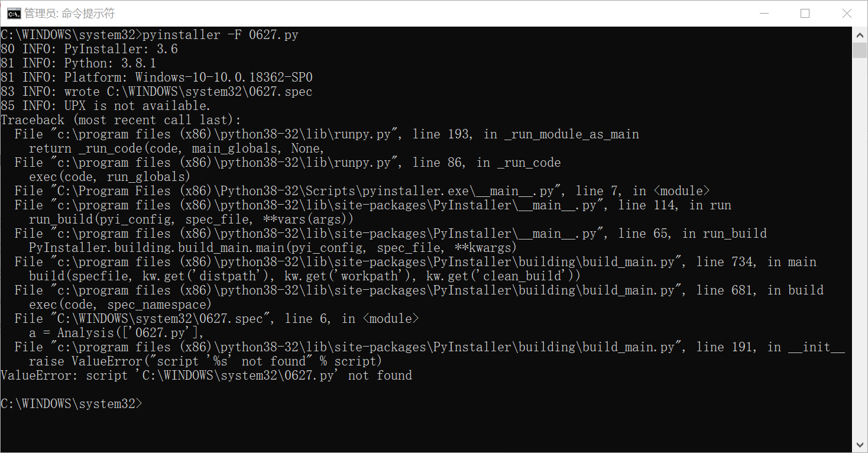Viewport: 868px width, 453px height.
Task: Click the scrollbar down arrow
Action: pyautogui.click(x=860, y=445)
